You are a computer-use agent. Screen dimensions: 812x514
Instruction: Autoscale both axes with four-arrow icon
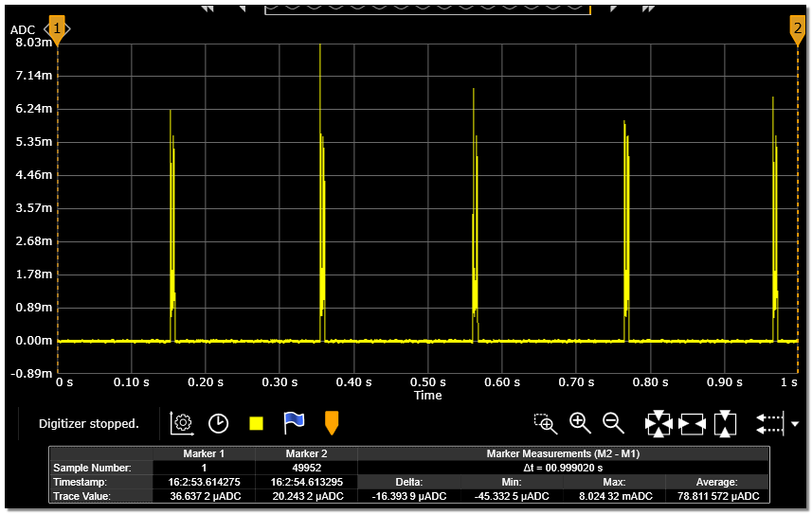pos(658,423)
